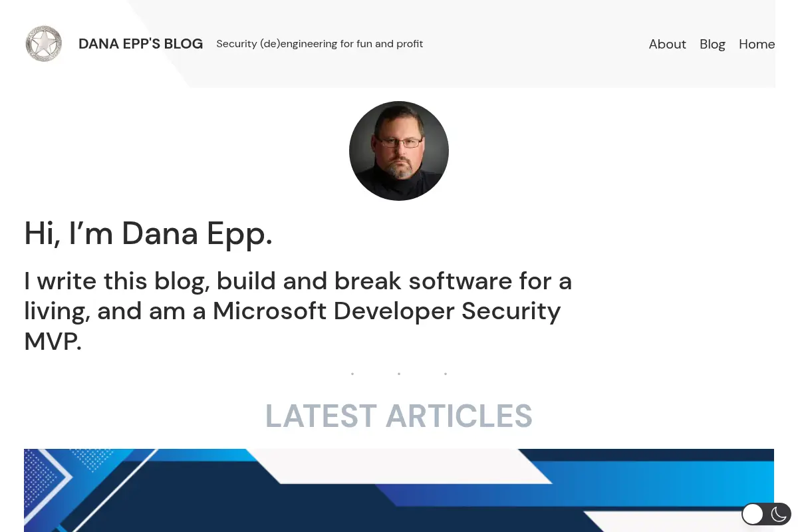This screenshot has width=798, height=532.
Task: Open the DANA EPP'S BLOG title link
Action: 140,44
